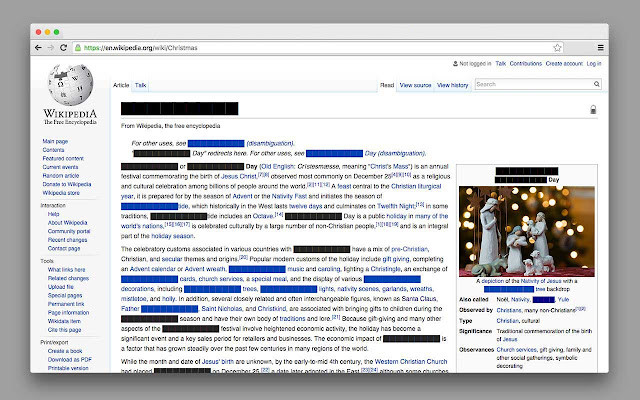Bookmark page with the star icon
The image size is (640, 400).
point(557,48)
